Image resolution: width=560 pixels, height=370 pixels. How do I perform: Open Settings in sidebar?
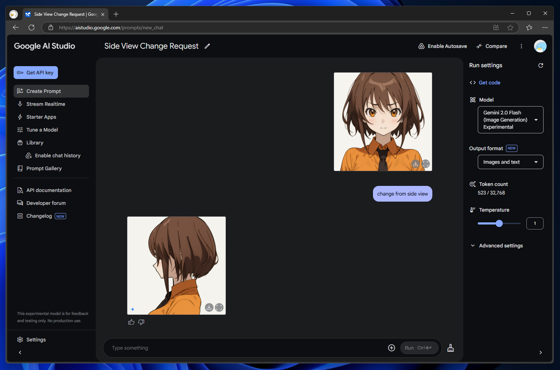[36, 340]
